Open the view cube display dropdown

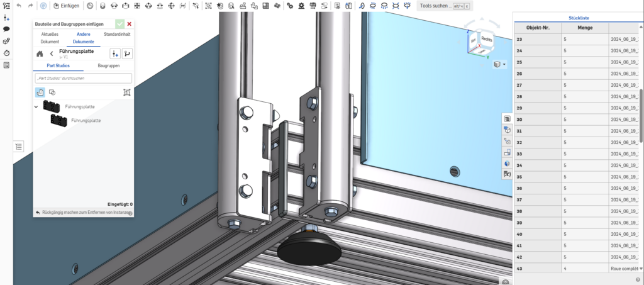click(x=500, y=64)
